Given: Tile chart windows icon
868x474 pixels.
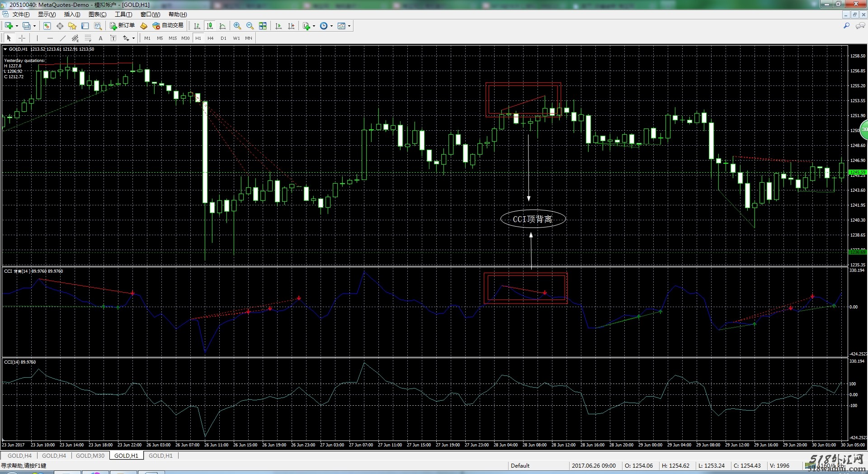Looking at the screenshot, I should pyautogui.click(x=263, y=26).
